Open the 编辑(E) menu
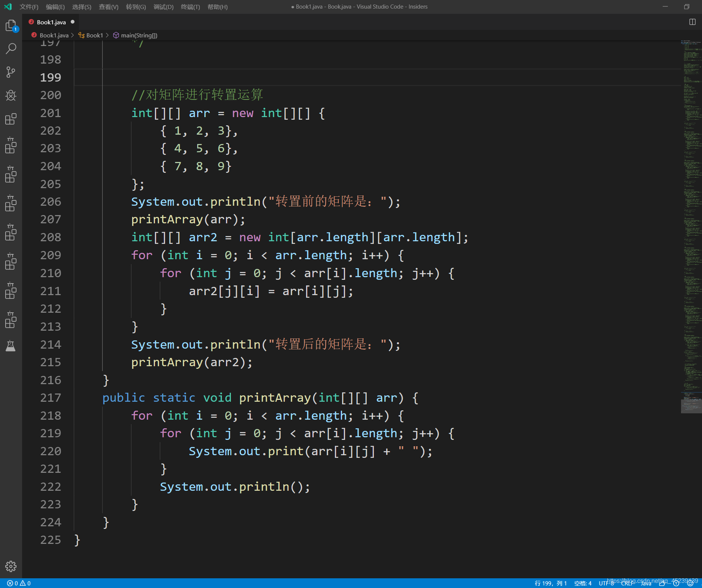 55,7
